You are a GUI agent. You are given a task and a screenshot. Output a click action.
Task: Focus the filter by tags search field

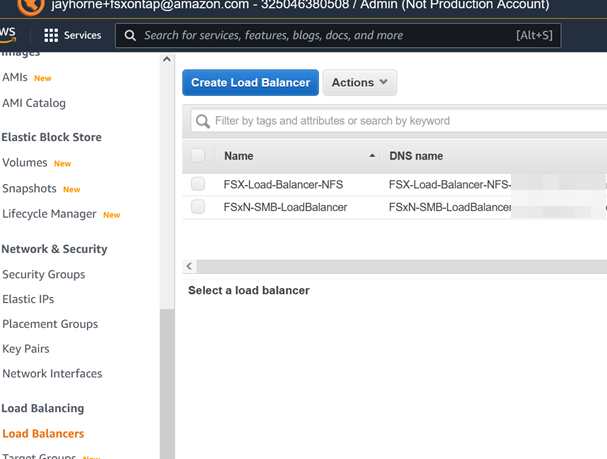click(399, 121)
